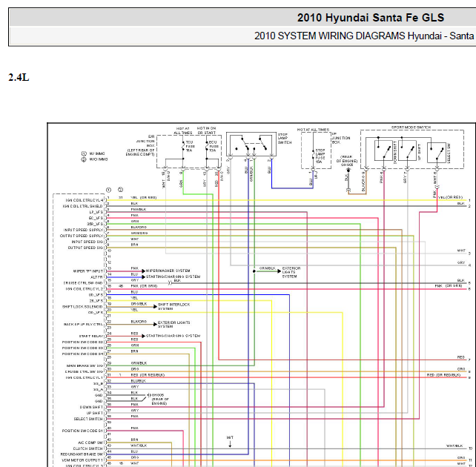Click the 'WIPER "P" INPUT' pin label
The height and width of the screenshot is (467, 476).
tap(88, 271)
